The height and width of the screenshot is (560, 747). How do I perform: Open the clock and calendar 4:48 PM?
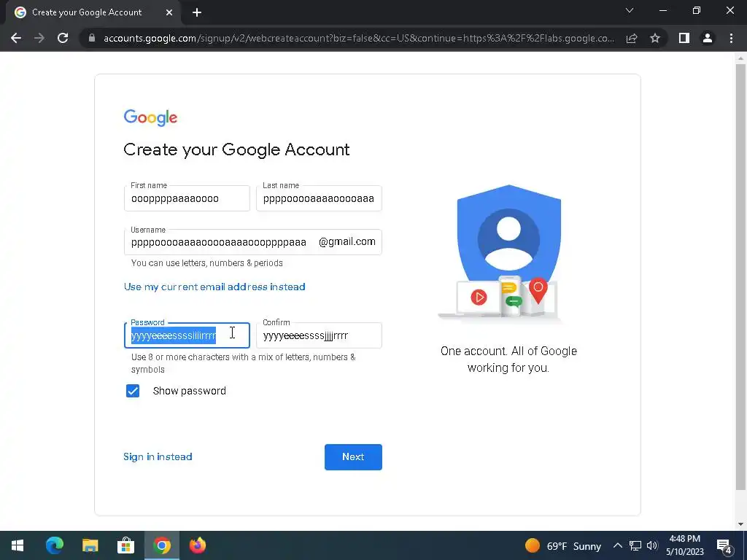tap(684, 545)
